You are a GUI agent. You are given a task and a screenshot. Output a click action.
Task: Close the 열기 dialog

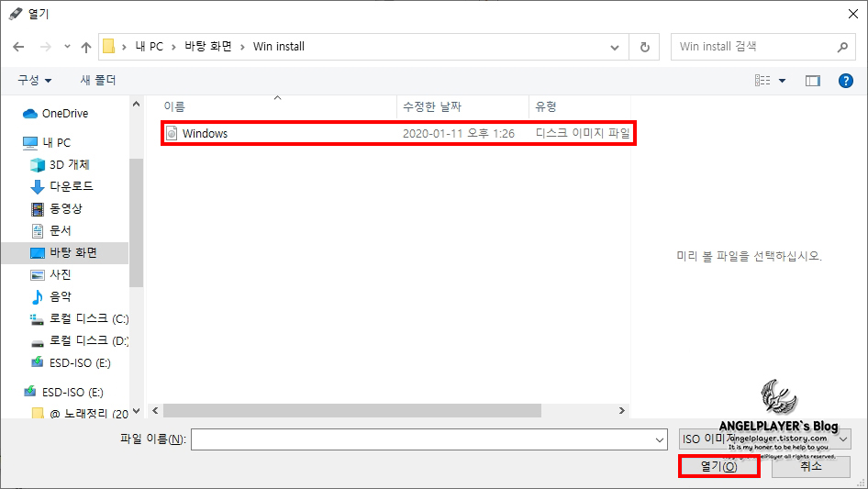pos(853,14)
